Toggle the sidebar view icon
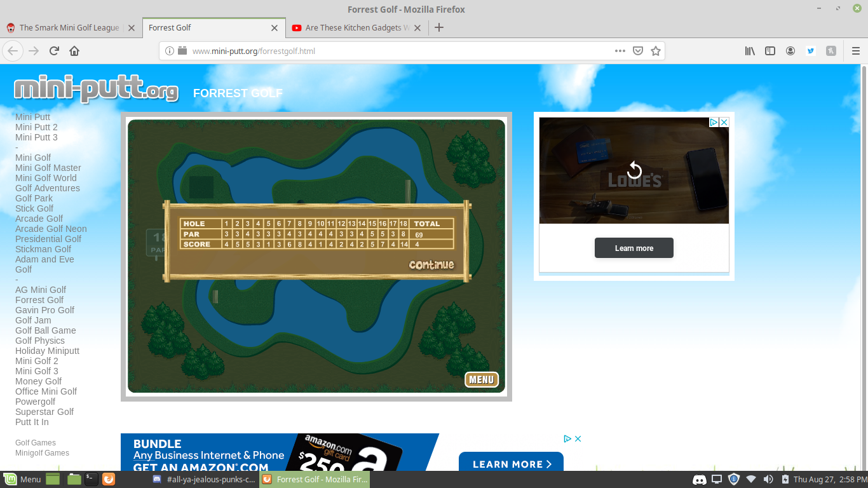 [770, 51]
